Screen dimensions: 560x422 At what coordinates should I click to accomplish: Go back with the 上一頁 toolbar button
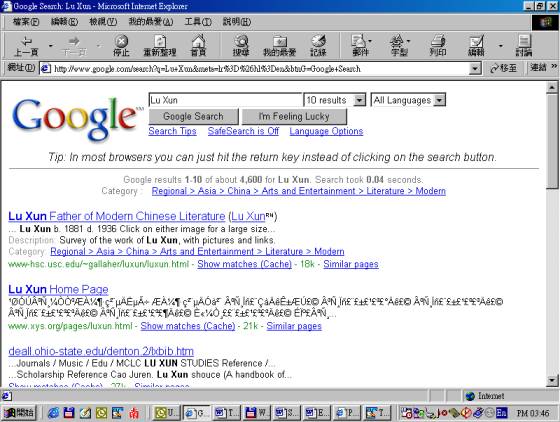tap(26, 46)
